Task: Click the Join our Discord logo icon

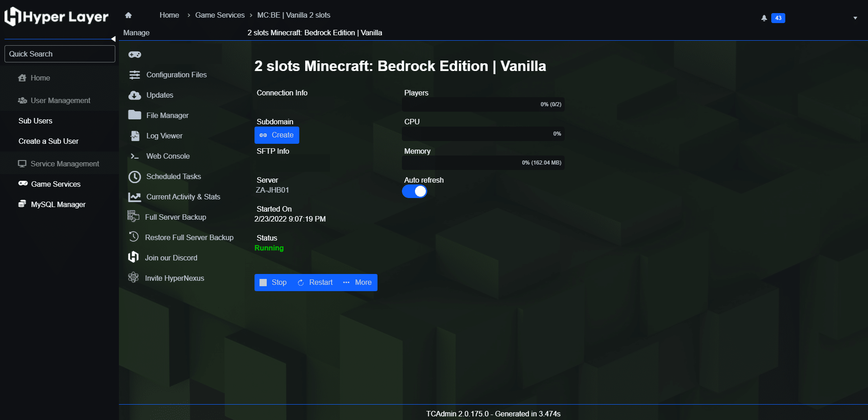Action: [133, 257]
